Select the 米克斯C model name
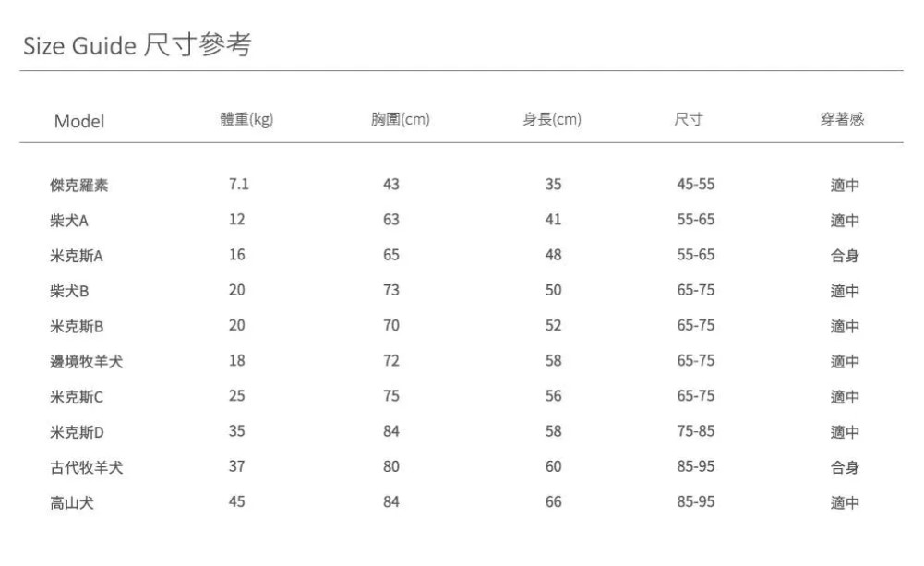This screenshot has width=924, height=566. click(77, 396)
